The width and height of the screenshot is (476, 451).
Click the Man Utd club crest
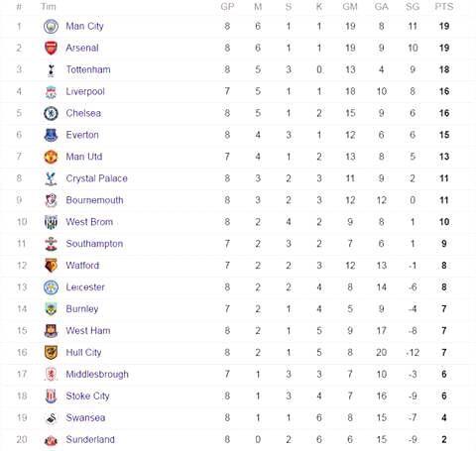51,157
